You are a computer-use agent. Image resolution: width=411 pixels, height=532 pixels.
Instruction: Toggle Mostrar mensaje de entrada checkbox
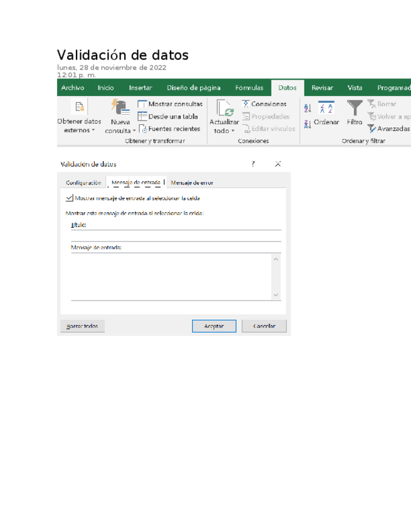(x=69, y=198)
